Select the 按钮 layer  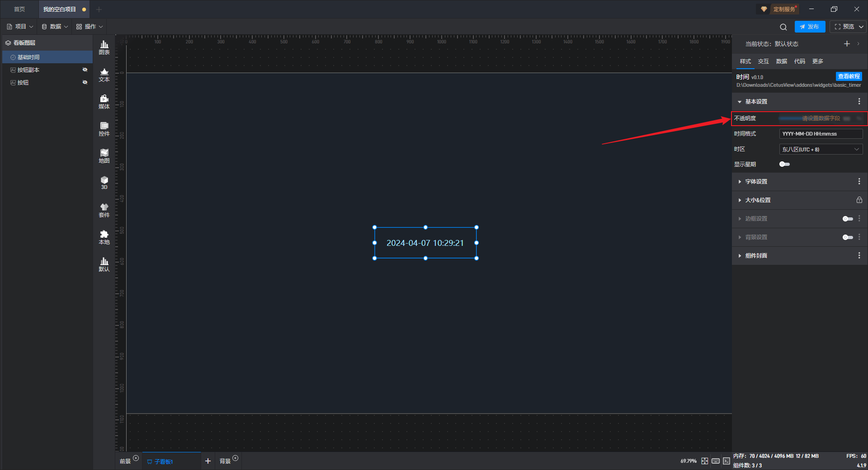(47, 82)
